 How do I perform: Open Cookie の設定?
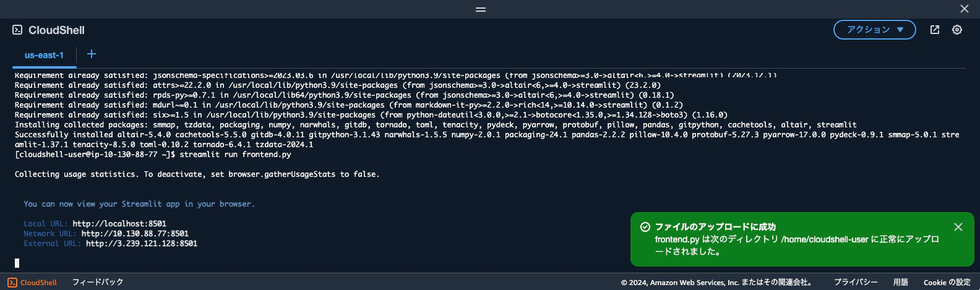coord(947,282)
